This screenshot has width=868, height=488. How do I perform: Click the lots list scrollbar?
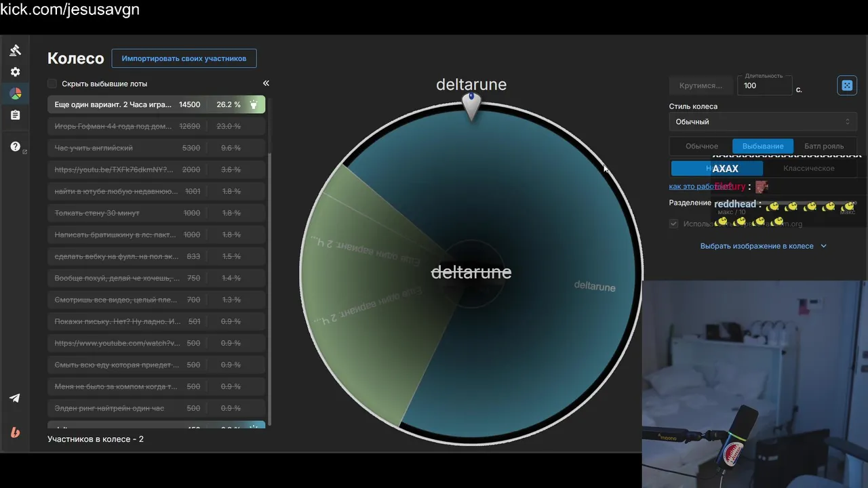270,288
